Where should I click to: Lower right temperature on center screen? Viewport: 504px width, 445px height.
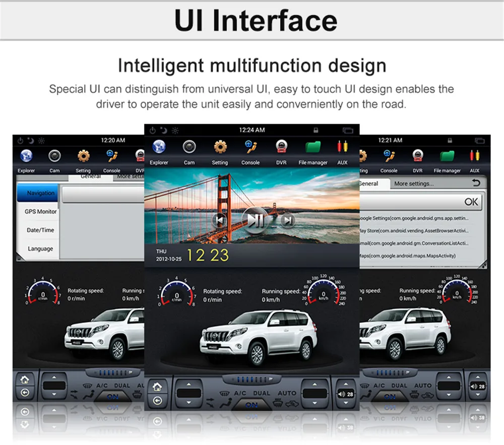tap(314, 403)
